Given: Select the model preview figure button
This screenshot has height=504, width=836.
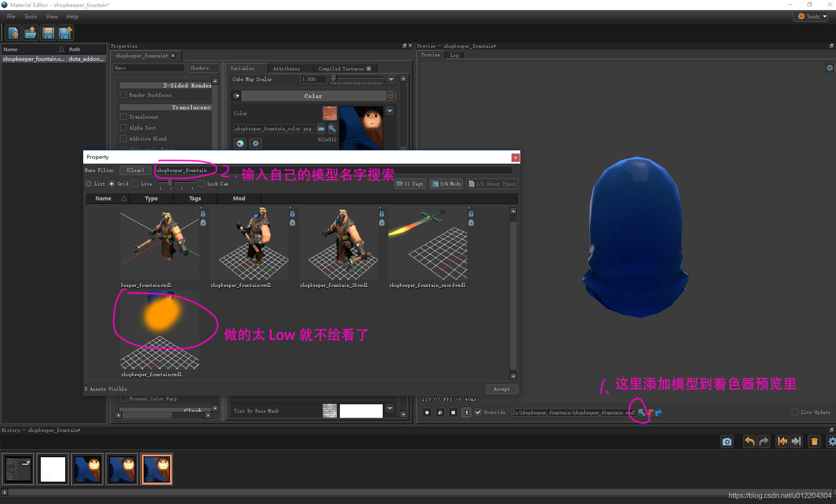Looking at the screenshot, I should pyautogui.click(x=466, y=412).
